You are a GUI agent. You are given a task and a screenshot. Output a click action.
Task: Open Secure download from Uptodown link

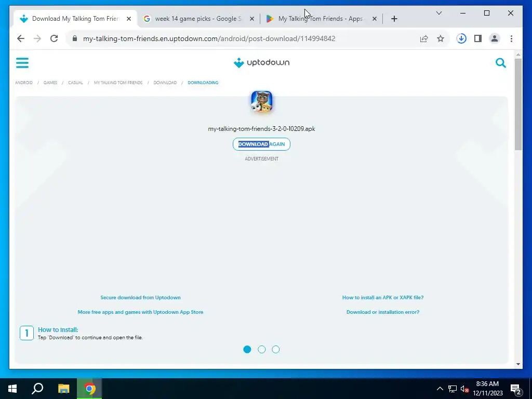(x=140, y=298)
